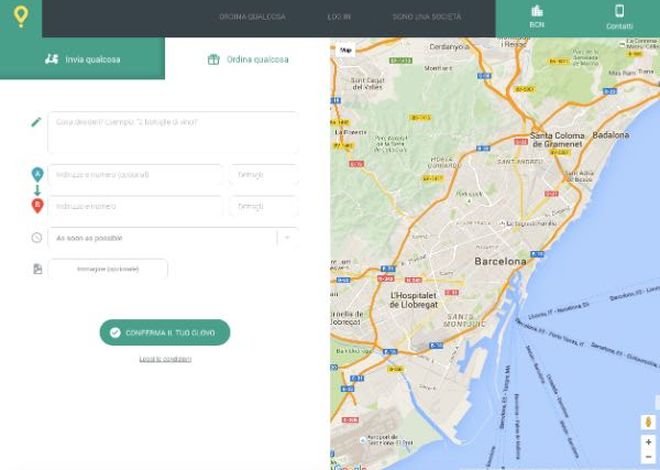
Task: Click the BCN city buildings icon
Action: pyautogui.click(x=537, y=11)
